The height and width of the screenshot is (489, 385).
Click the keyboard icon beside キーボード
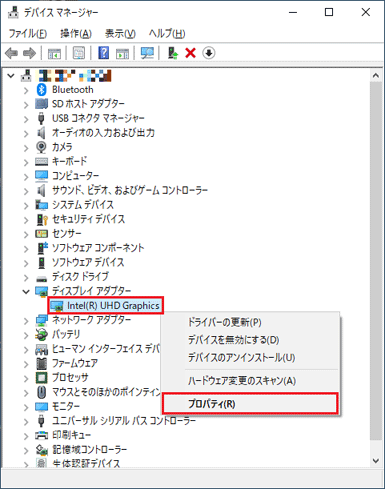(x=41, y=162)
